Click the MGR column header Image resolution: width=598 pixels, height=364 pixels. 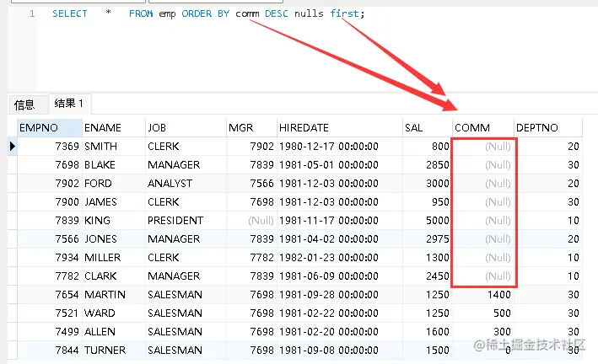point(251,128)
